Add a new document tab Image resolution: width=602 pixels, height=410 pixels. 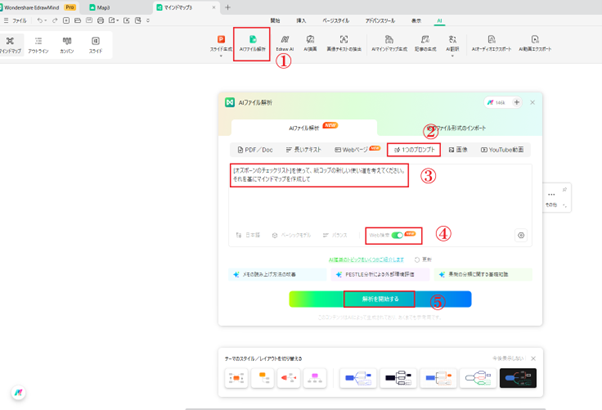228,7
